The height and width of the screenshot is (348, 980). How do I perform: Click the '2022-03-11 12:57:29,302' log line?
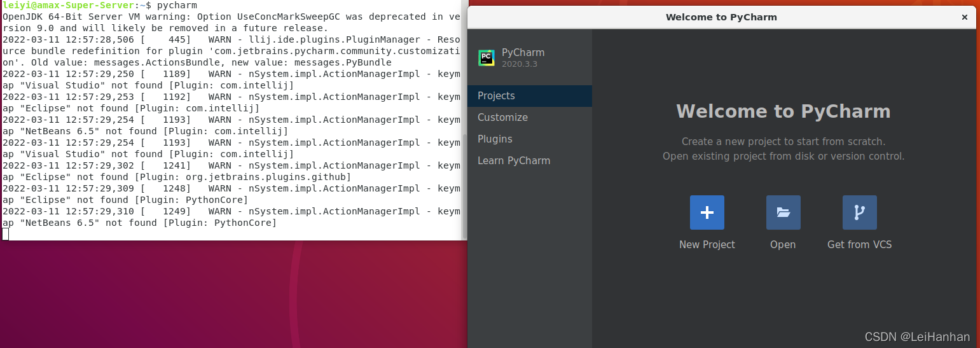(x=231, y=165)
